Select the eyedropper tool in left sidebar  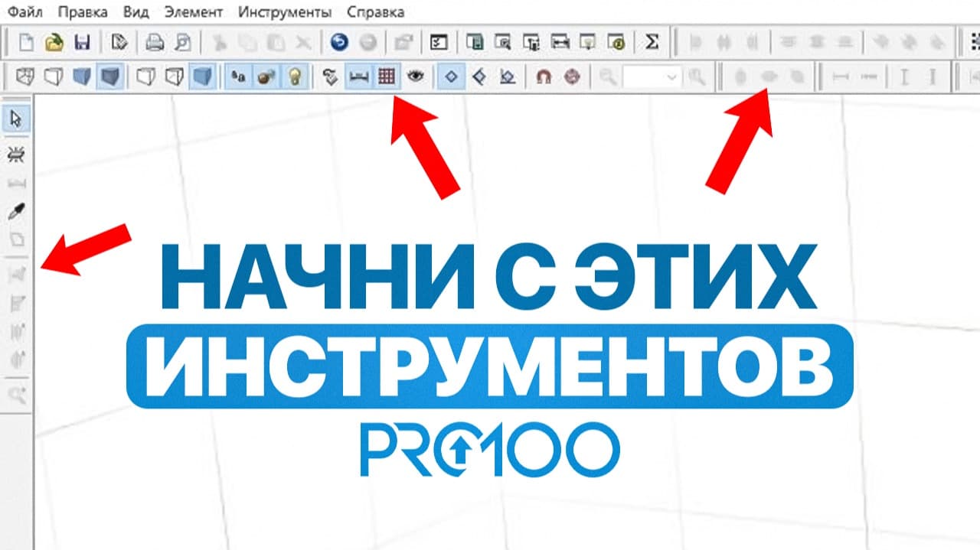point(16,211)
